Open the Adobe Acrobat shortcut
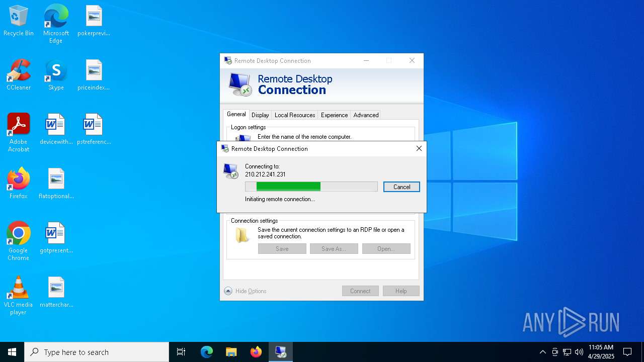The image size is (644, 362). [19, 133]
